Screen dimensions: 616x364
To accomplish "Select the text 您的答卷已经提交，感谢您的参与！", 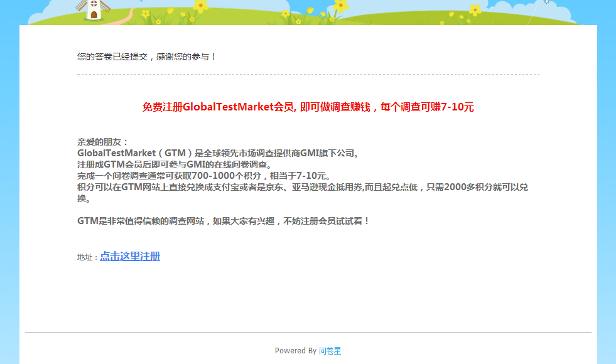I will coord(146,56).
